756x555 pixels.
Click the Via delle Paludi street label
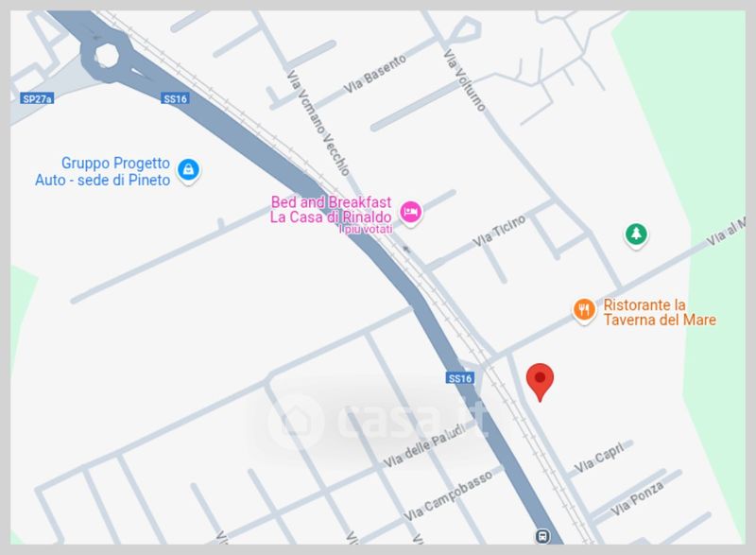pos(424,445)
